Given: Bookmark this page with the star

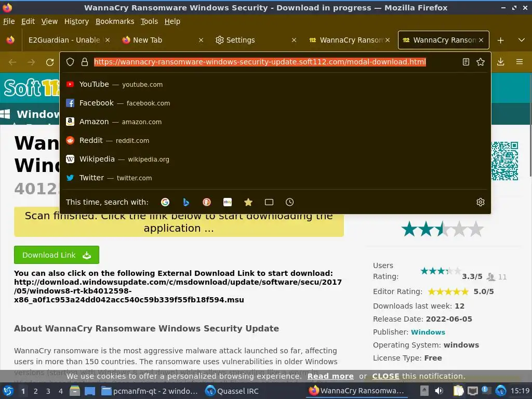Looking at the screenshot, I should (481, 62).
